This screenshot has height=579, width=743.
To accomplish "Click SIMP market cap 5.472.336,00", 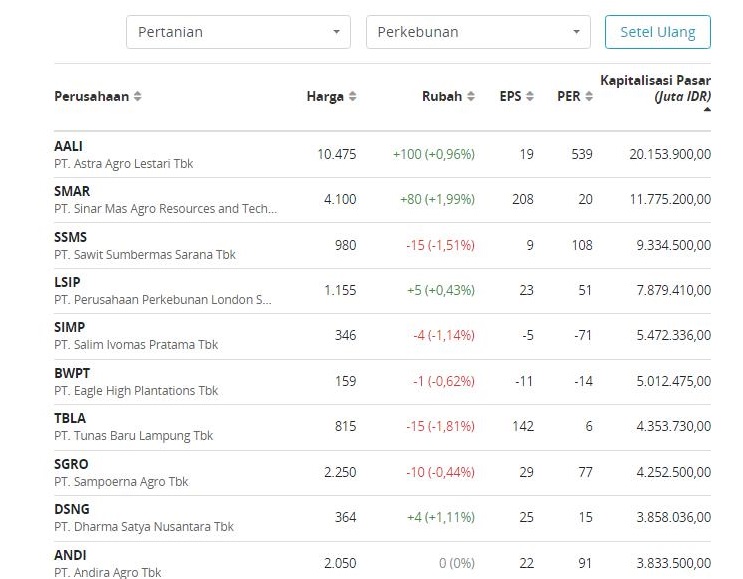I will [674, 335].
